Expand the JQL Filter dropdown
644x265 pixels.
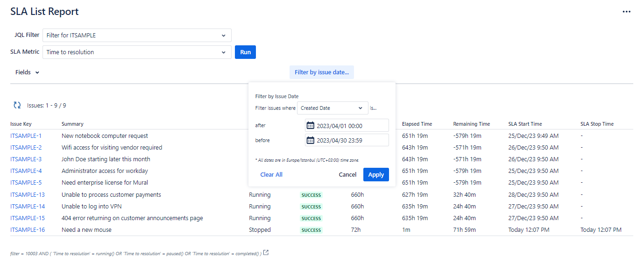click(x=137, y=36)
